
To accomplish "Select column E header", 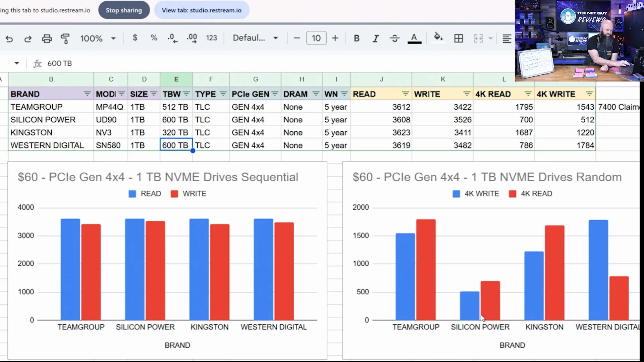I will click(176, 79).
